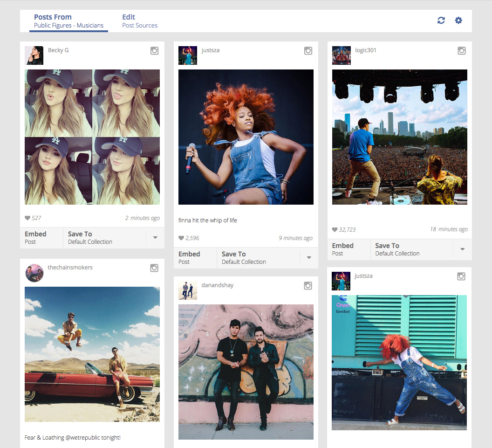Expand the Save To dropdown on justsza's post
492x448 pixels.
pos(309,258)
